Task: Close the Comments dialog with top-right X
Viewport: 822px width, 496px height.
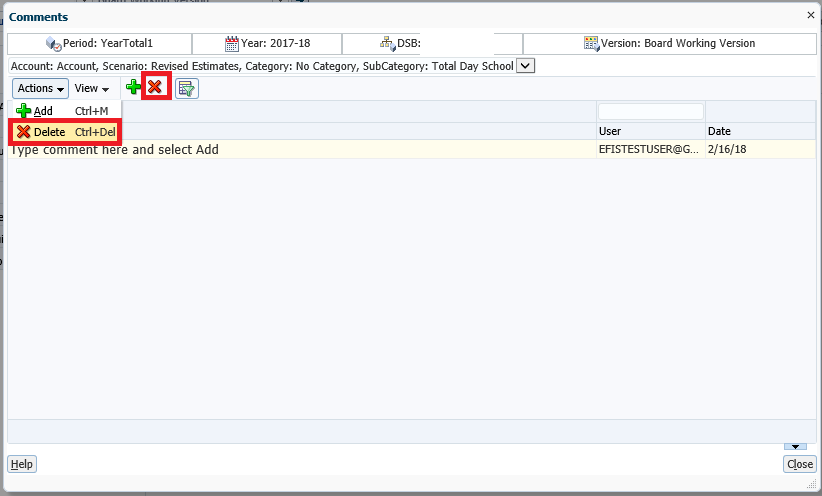Action: [x=810, y=15]
